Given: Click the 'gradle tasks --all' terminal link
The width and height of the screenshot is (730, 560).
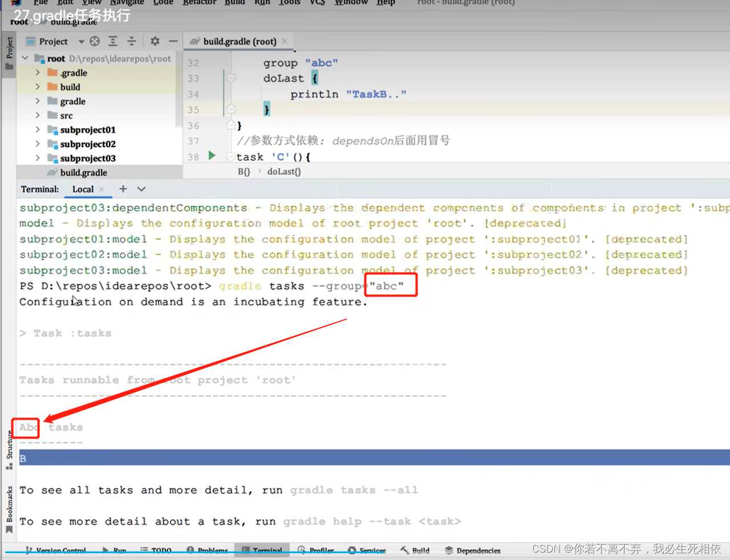Looking at the screenshot, I should point(354,490).
